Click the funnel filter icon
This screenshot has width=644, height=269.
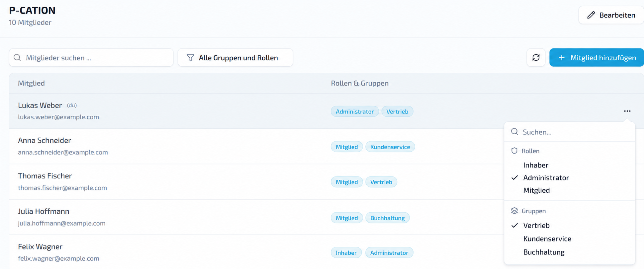point(190,58)
